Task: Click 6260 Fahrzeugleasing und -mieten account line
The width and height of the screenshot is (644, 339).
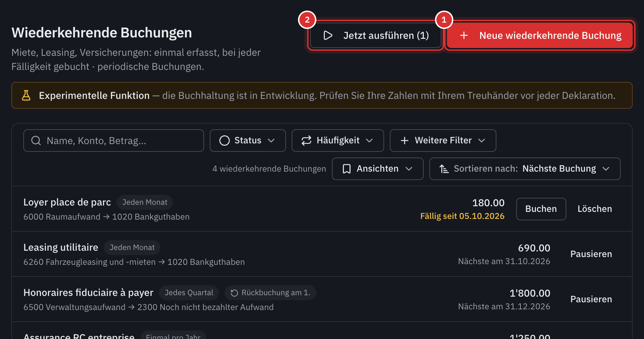Action: click(134, 262)
